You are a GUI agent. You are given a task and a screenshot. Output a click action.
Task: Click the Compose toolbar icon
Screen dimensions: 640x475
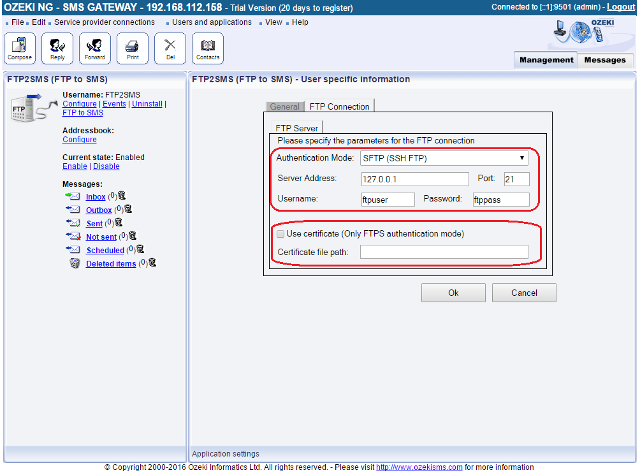click(20, 49)
